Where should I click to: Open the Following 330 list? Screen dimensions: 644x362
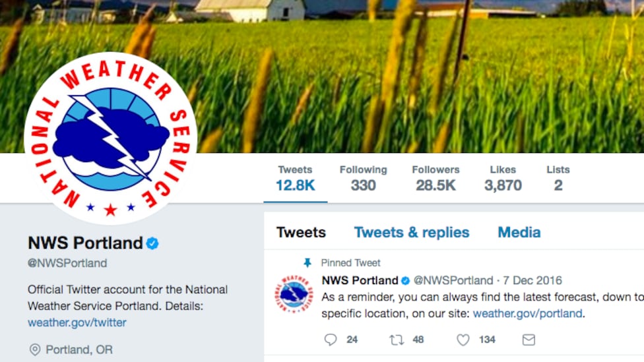(x=363, y=179)
